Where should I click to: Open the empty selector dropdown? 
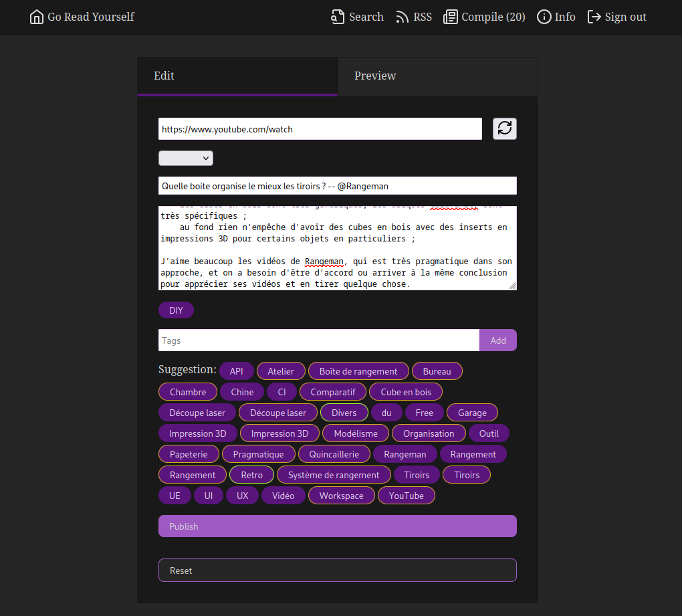click(x=185, y=158)
